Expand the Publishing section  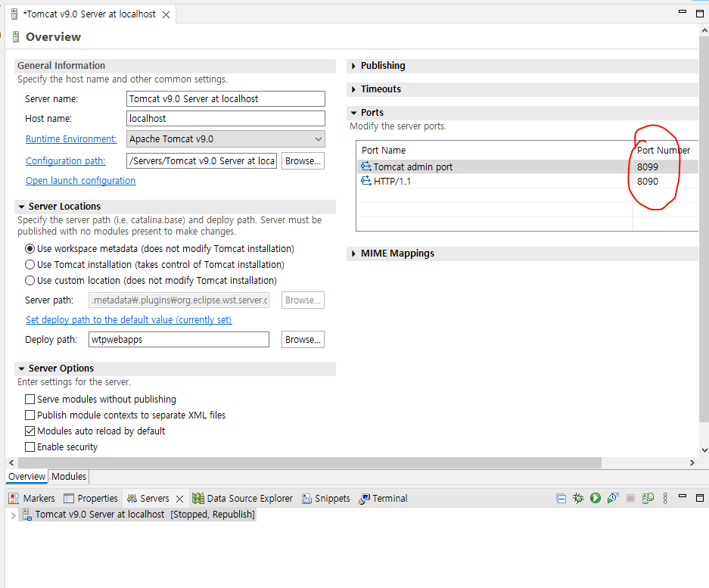[353, 66]
